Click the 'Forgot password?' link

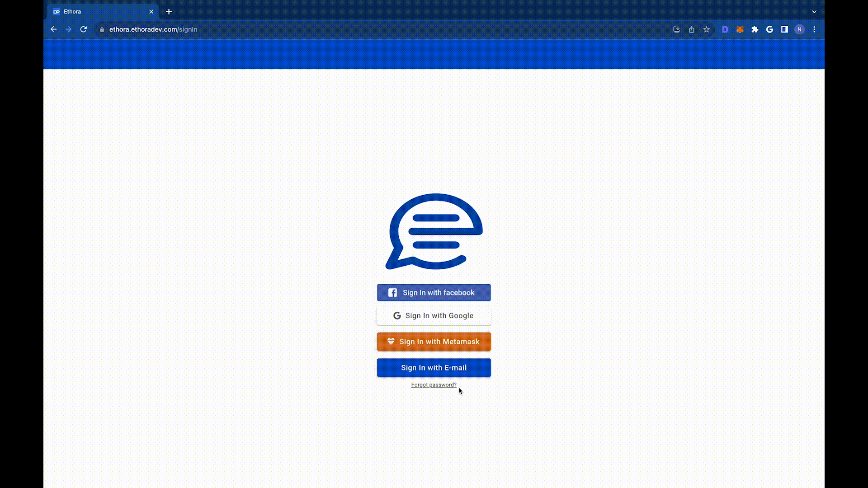[x=434, y=385]
